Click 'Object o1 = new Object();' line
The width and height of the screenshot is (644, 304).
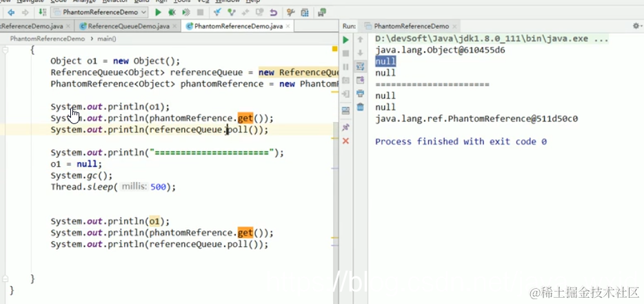click(115, 61)
